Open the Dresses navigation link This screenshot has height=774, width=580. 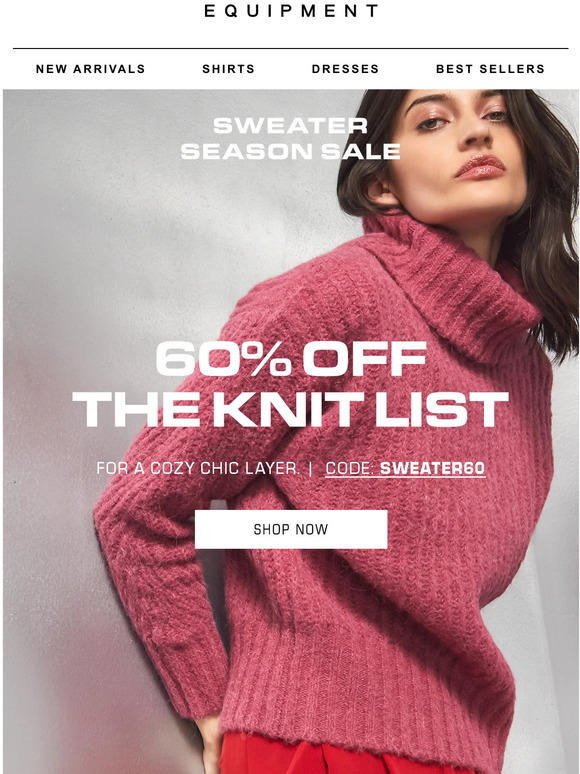pyautogui.click(x=345, y=69)
